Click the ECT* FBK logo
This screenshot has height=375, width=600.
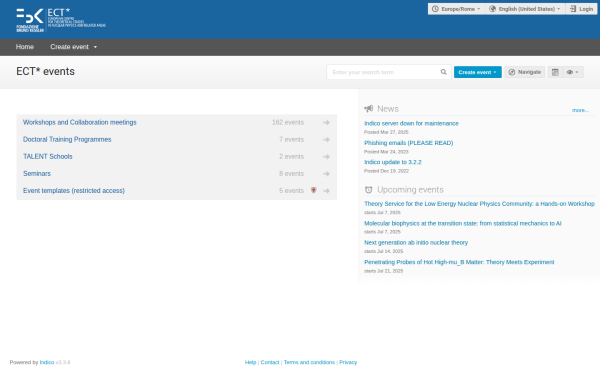(x=61, y=20)
